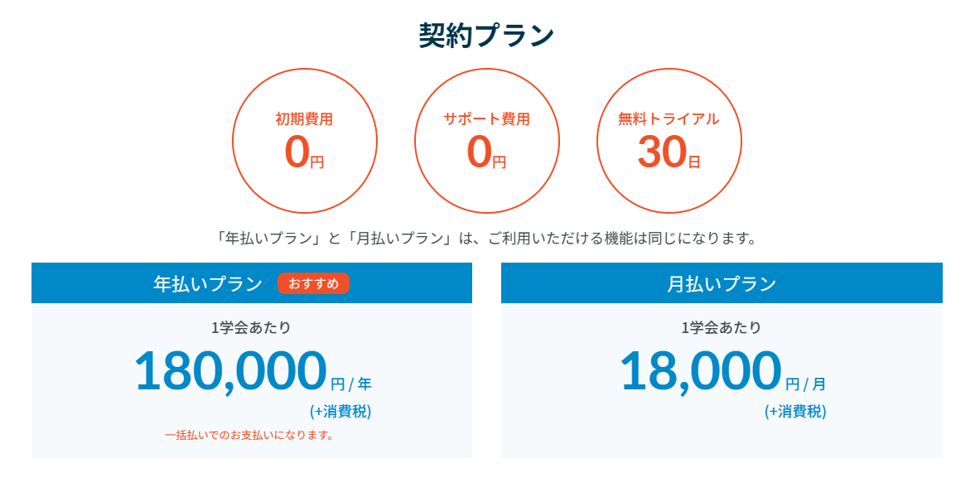The height and width of the screenshot is (478, 980).
Task: Click the 円 / 年 unit label
Action: point(351,383)
